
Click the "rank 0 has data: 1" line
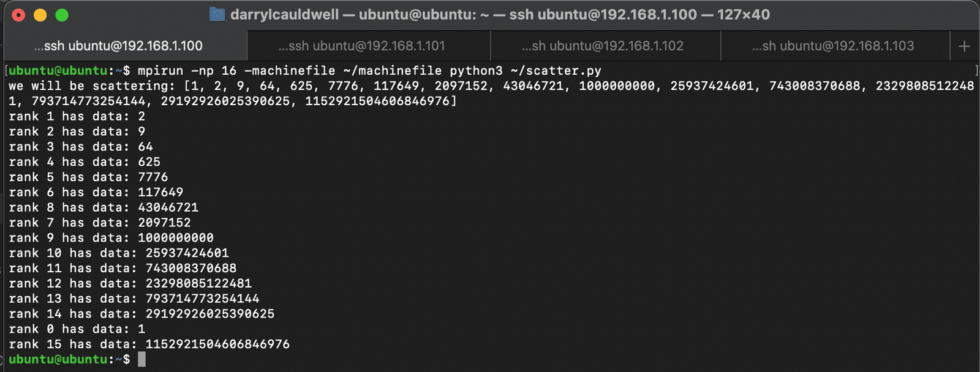tap(77, 329)
